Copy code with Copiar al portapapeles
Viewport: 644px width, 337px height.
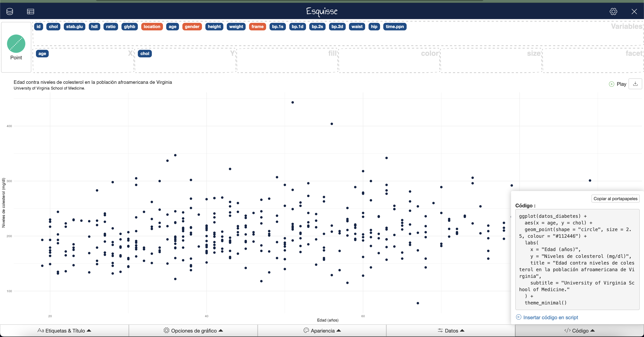click(x=615, y=199)
